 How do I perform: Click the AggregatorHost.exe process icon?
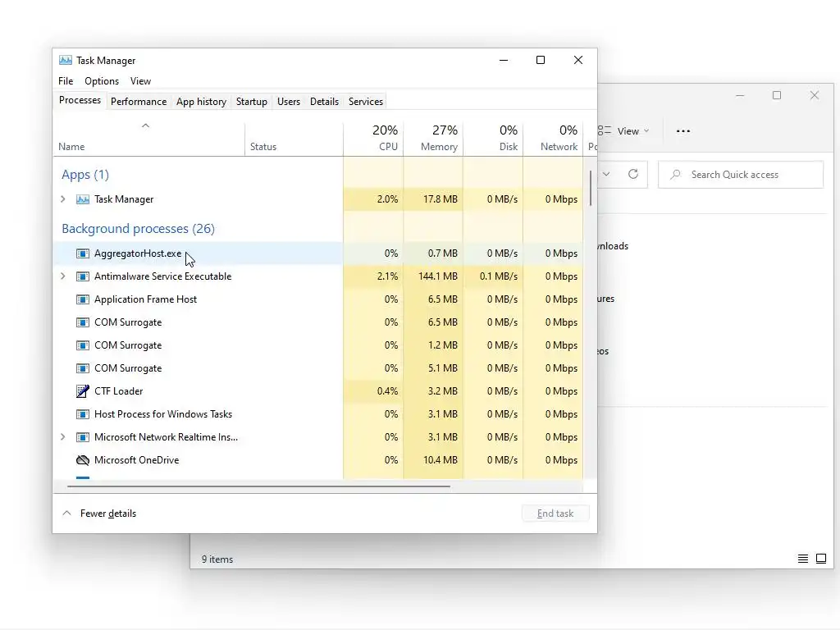pos(83,253)
